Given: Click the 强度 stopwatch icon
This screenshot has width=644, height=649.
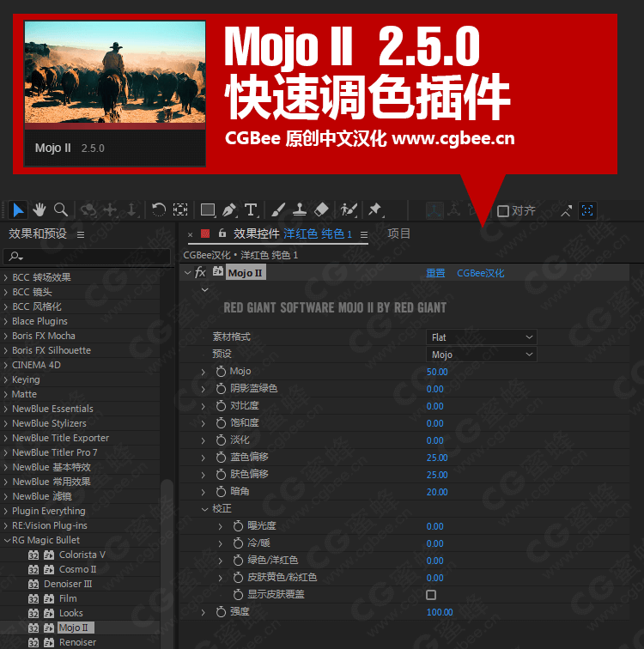Looking at the screenshot, I should coord(221,611).
